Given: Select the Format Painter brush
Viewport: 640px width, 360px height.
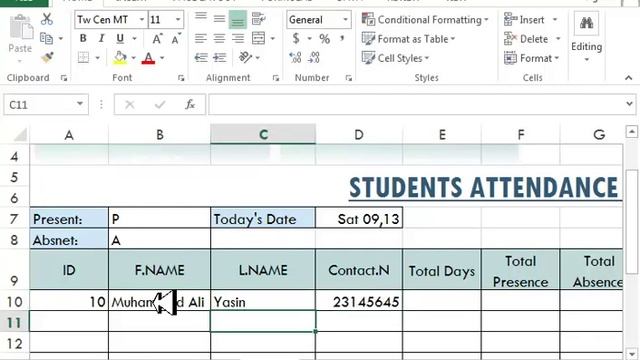Looking at the screenshot, I should click(x=47, y=57).
